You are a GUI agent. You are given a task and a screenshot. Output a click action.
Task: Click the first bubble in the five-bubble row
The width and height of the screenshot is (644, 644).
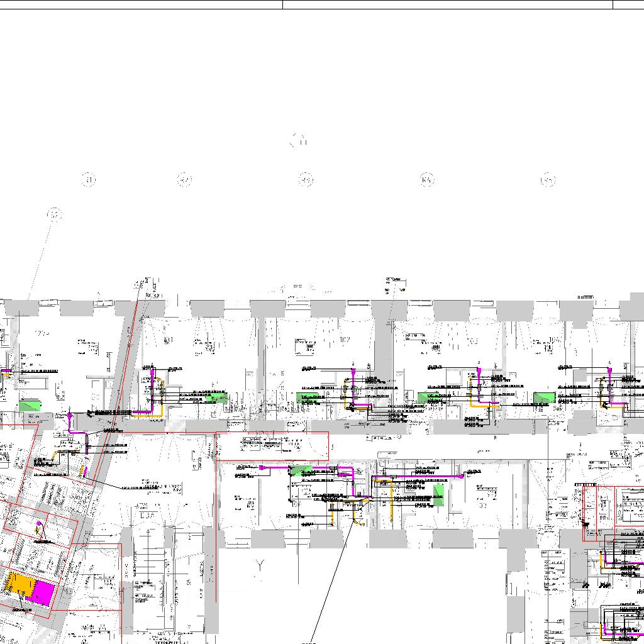coord(90,181)
